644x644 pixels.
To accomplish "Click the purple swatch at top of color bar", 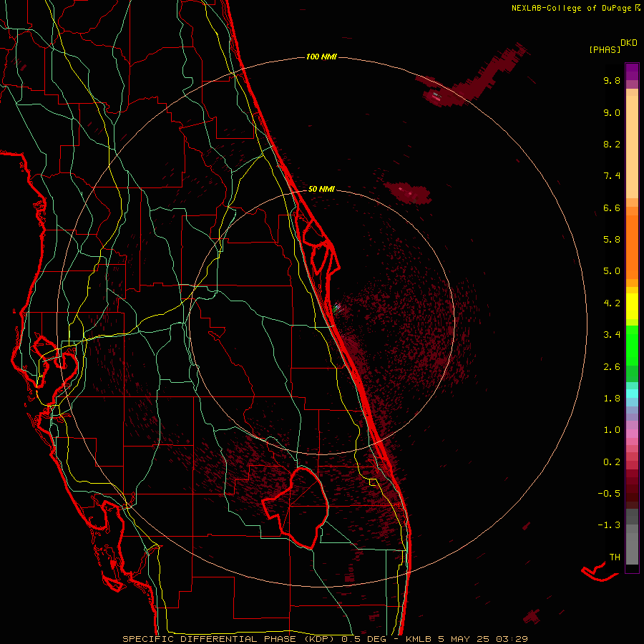I will pyautogui.click(x=632, y=72).
